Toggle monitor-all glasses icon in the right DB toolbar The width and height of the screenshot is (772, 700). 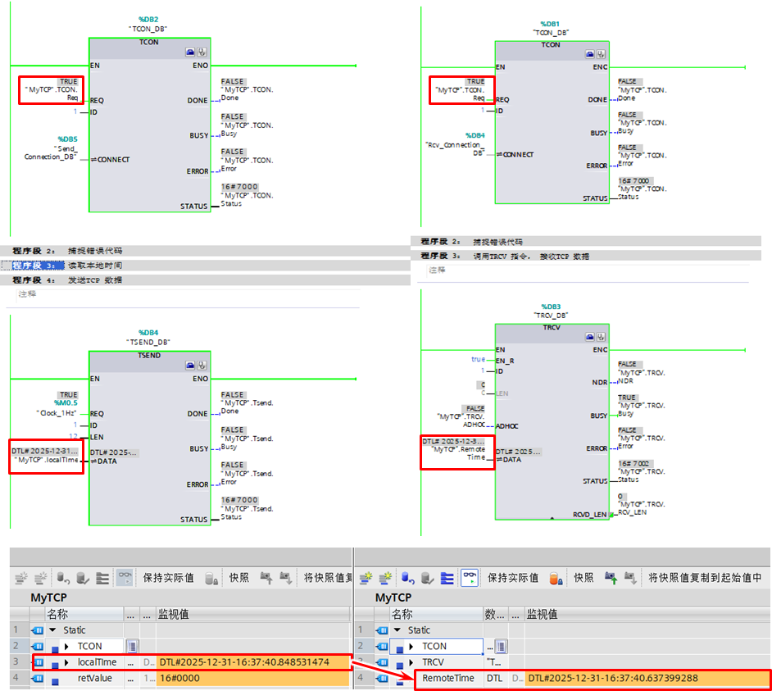(x=469, y=578)
